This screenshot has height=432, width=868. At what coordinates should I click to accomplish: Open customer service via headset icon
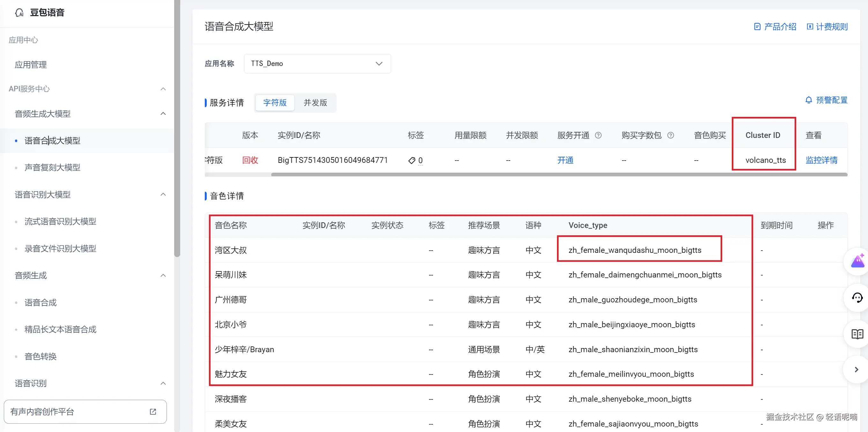[857, 298]
